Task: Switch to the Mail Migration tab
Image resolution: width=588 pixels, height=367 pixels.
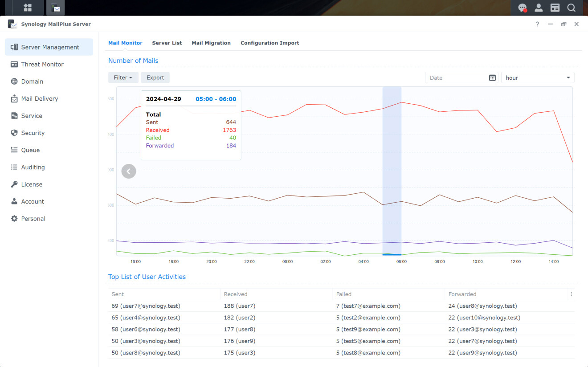Action: (x=211, y=43)
